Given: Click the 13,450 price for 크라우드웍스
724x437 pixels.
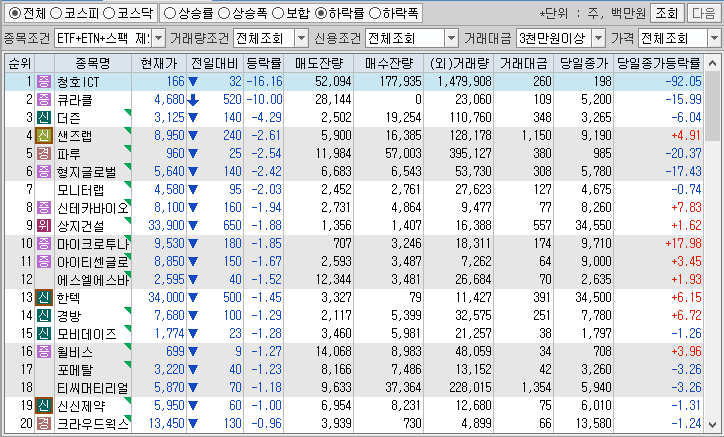Looking at the screenshot, I should [166, 424].
